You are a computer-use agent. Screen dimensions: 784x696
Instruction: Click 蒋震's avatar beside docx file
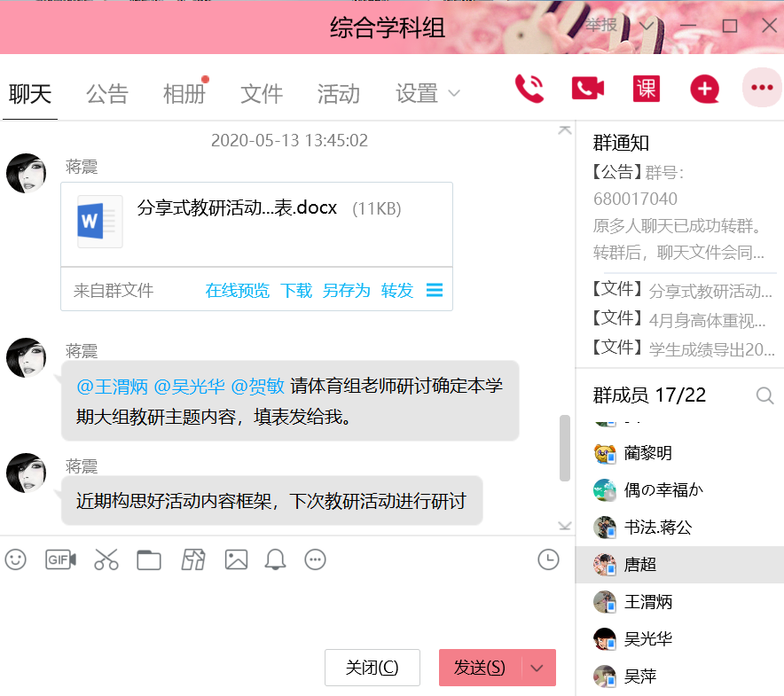[26, 173]
